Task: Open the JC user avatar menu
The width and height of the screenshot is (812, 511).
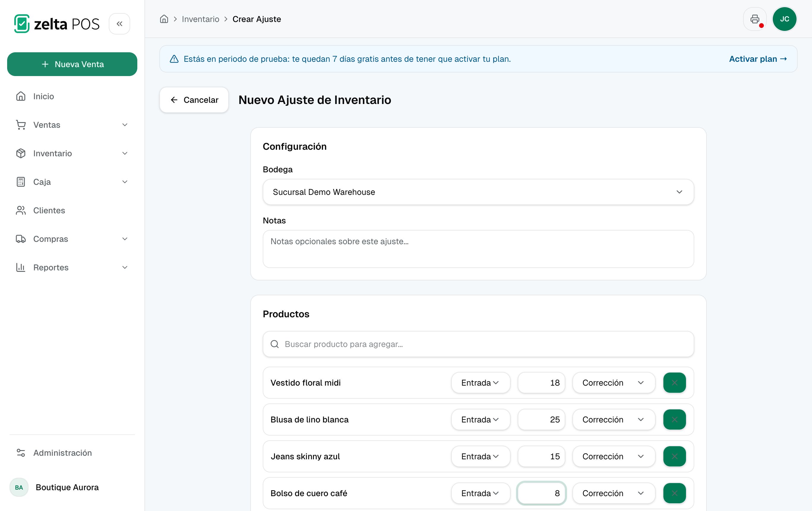Action: (x=784, y=19)
